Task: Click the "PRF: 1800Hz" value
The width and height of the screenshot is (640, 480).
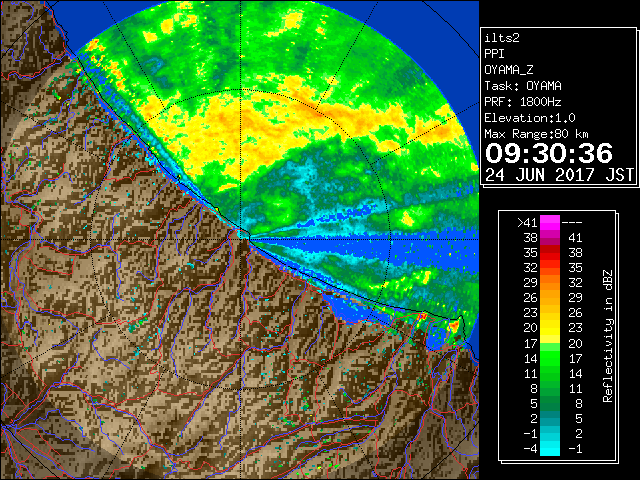Action: pyautogui.click(x=523, y=102)
